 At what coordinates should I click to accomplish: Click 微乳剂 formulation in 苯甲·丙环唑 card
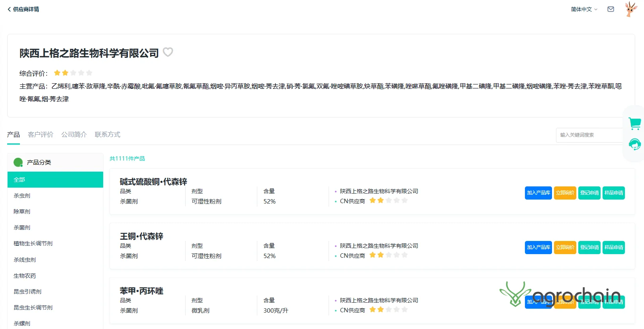200,310
